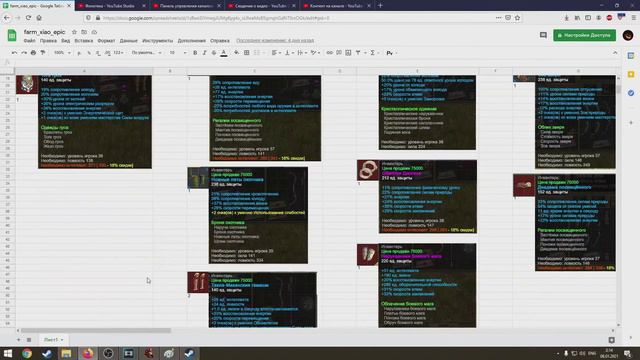Open the Calendar side panel icon
The image size is (640, 360).
pyautogui.click(x=631, y=56)
